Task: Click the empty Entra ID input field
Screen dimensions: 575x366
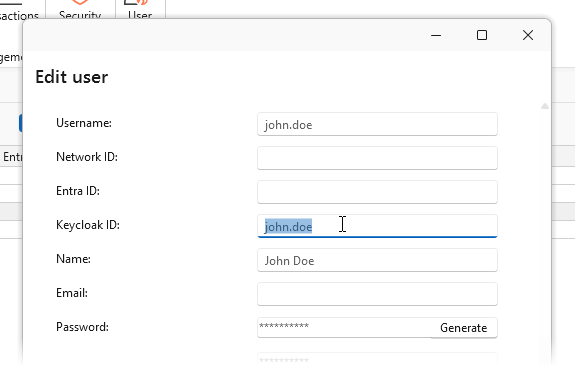Action: point(377,192)
